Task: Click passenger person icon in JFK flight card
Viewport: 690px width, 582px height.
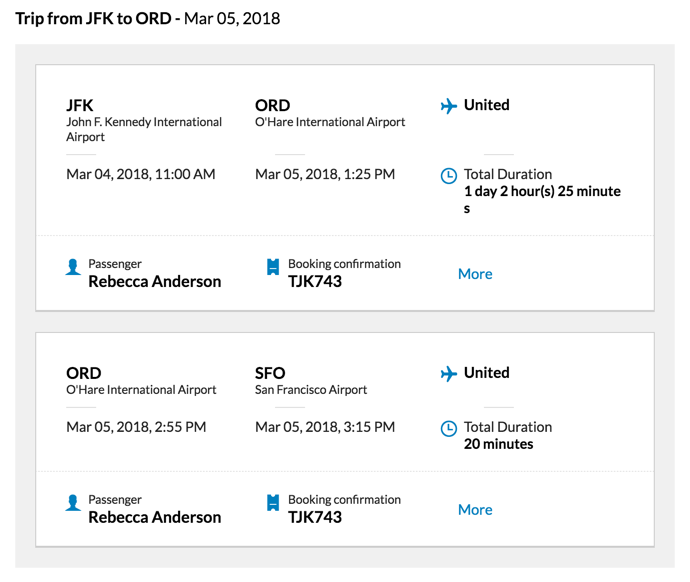Action: [x=72, y=268]
